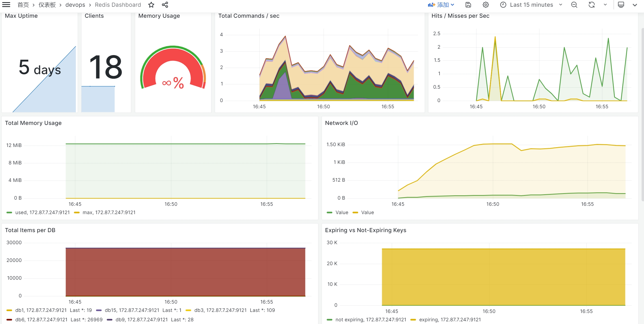The width and height of the screenshot is (644, 324).
Task: Click the Redis Dashboard breadcrumb title
Action: tap(118, 5)
